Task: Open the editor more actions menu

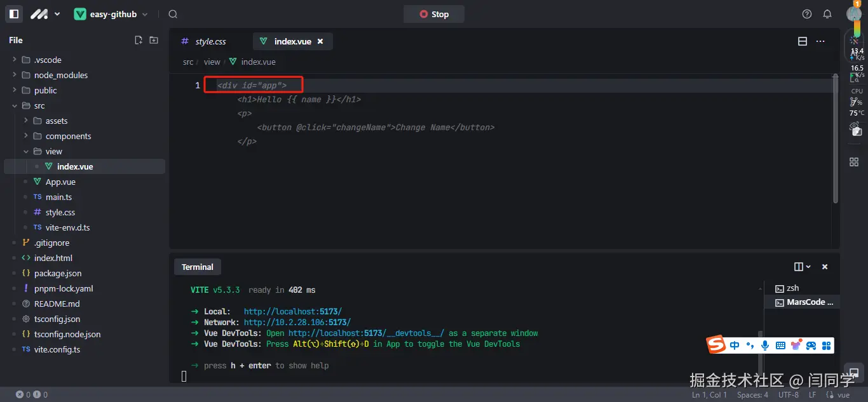Action: click(x=820, y=41)
